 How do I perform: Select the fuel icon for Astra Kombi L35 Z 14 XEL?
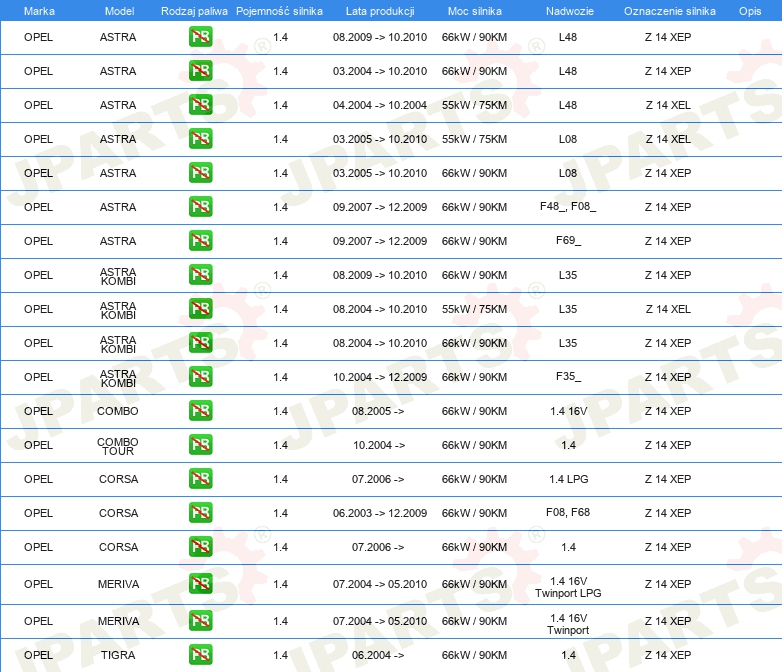click(200, 309)
